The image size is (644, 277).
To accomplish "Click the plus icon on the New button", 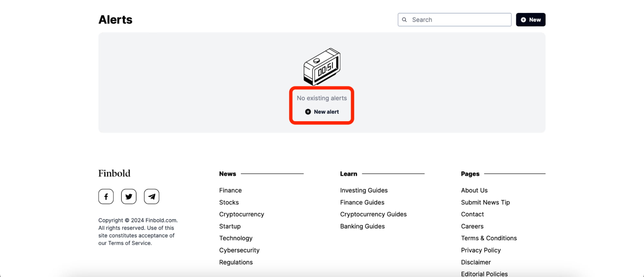I will pos(523,20).
